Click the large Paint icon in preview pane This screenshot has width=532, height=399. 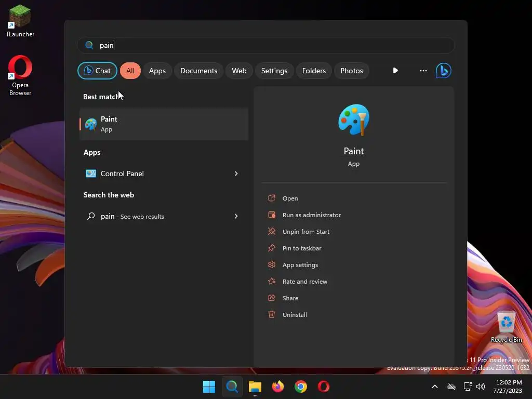pos(353,120)
